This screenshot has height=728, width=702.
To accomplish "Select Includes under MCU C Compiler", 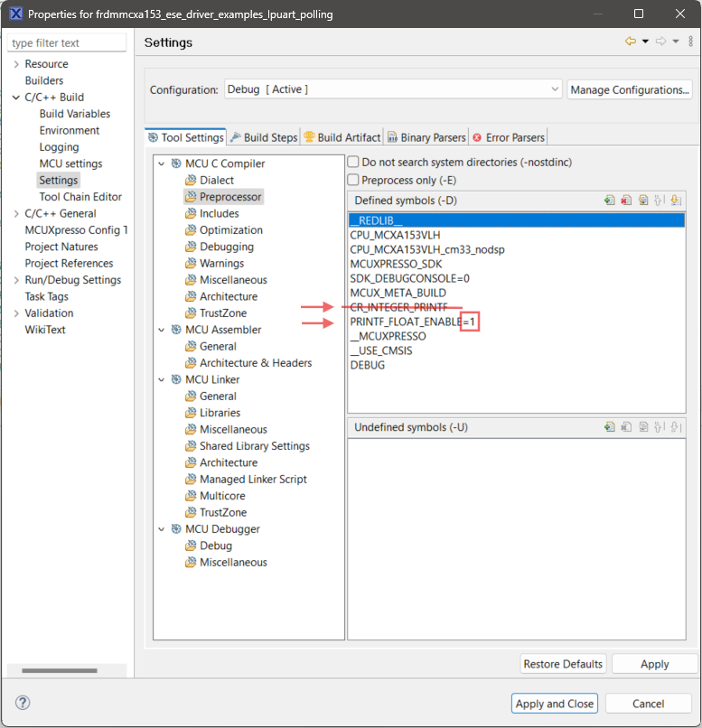I will [220, 213].
